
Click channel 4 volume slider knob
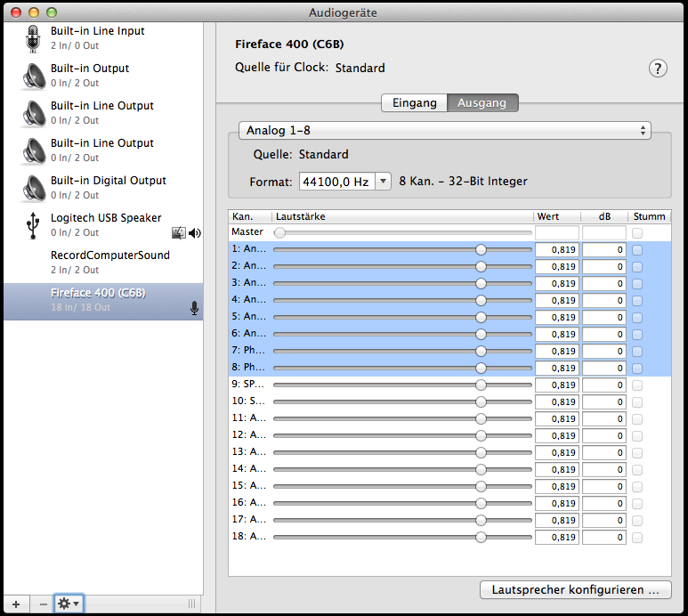pos(481,301)
